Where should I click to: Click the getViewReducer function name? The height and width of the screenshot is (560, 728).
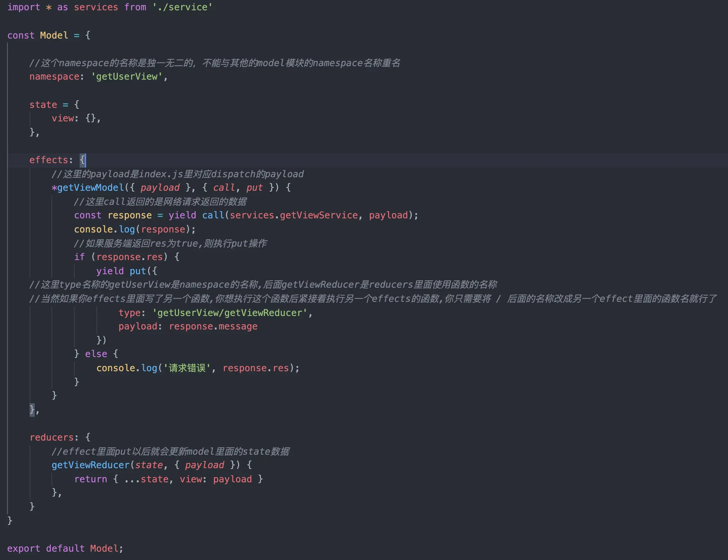(x=90, y=465)
